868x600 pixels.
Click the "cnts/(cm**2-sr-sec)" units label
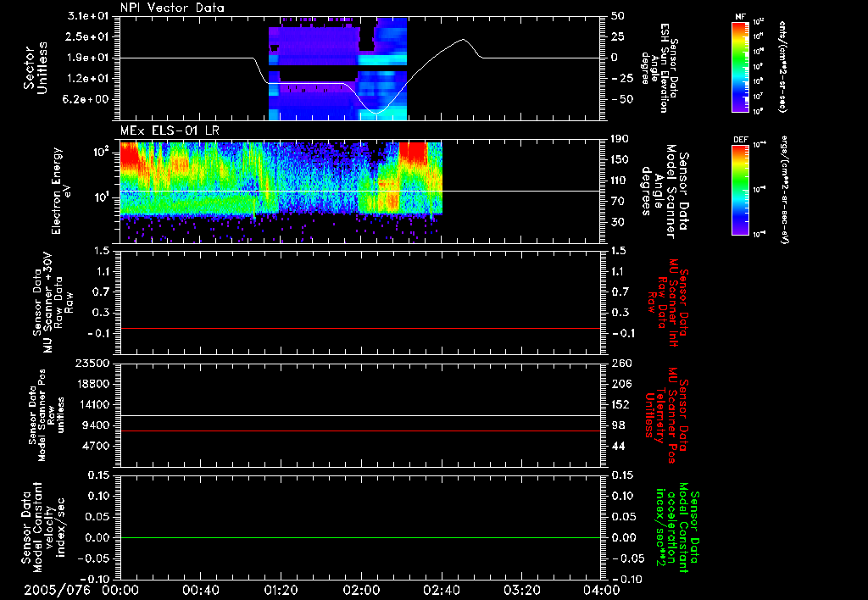pos(782,67)
